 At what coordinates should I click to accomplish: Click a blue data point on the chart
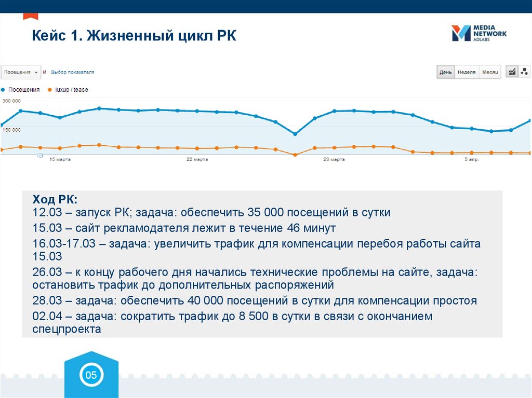100,109
